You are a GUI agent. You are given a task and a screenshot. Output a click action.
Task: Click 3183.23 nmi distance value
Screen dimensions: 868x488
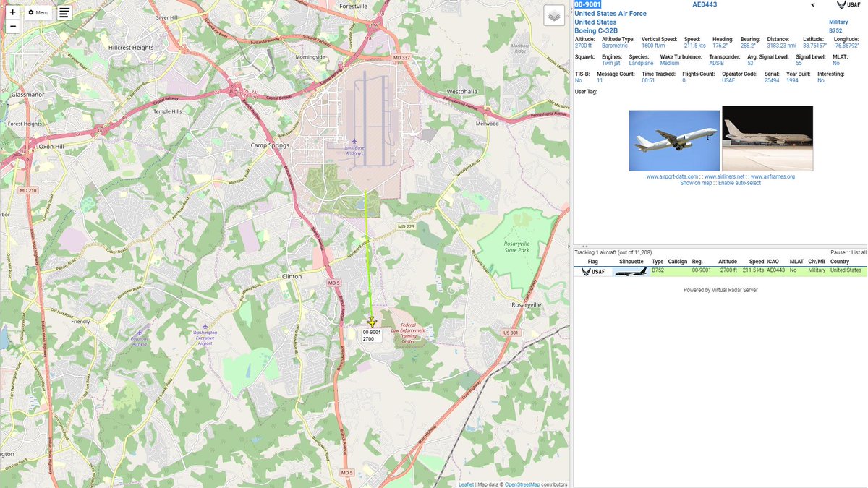[x=783, y=46]
